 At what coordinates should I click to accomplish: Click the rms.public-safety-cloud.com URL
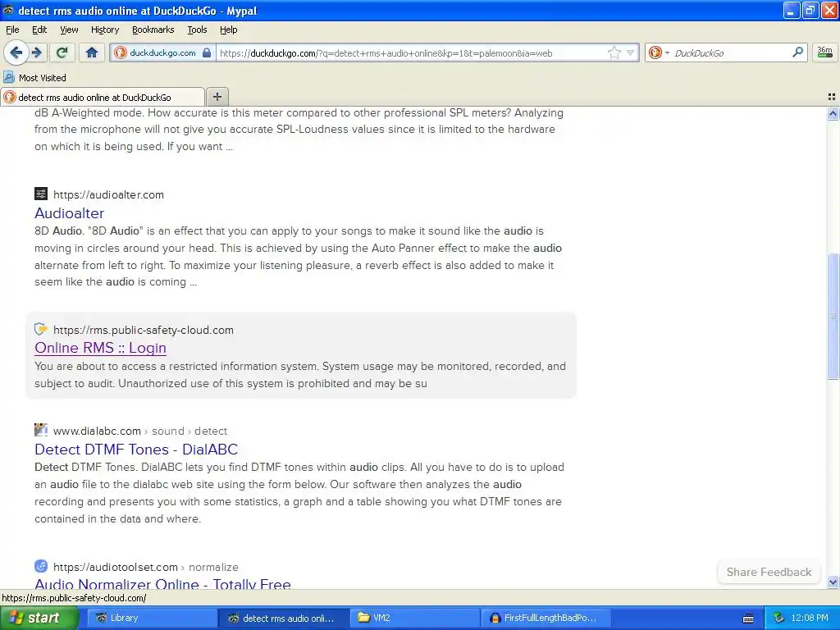(143, 330)
